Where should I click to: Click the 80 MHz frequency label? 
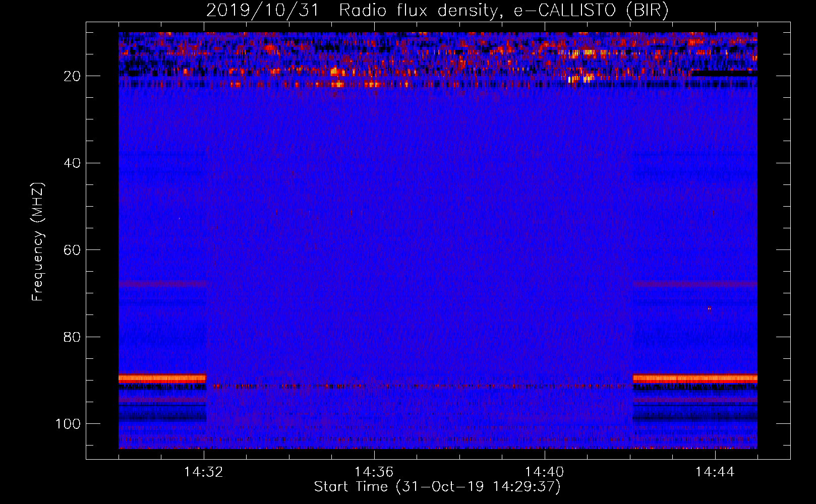pos(72,337)
